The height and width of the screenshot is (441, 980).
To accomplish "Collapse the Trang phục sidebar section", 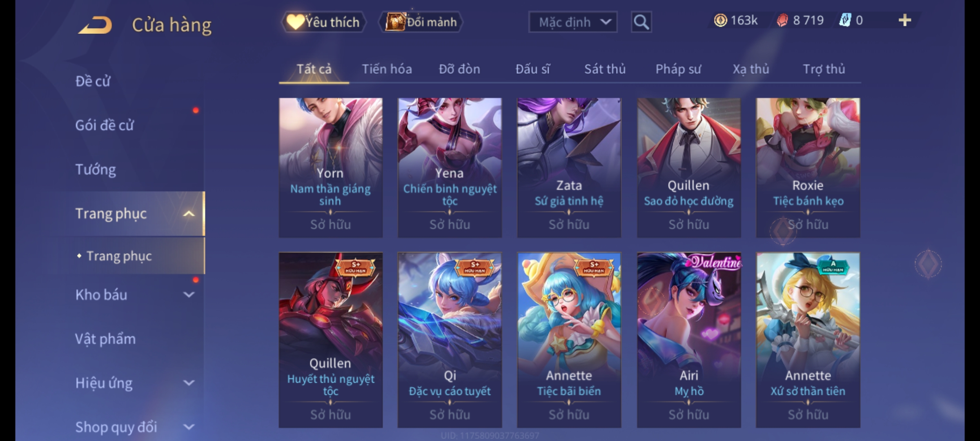I will (189, 214).
